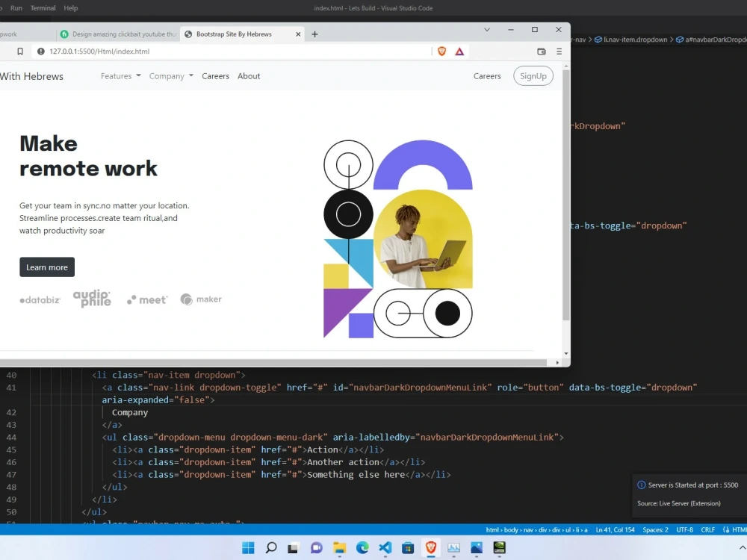Click line number 44 in editor gutter
This screenshot has height=560, width=747.
(x=11, y=437)
